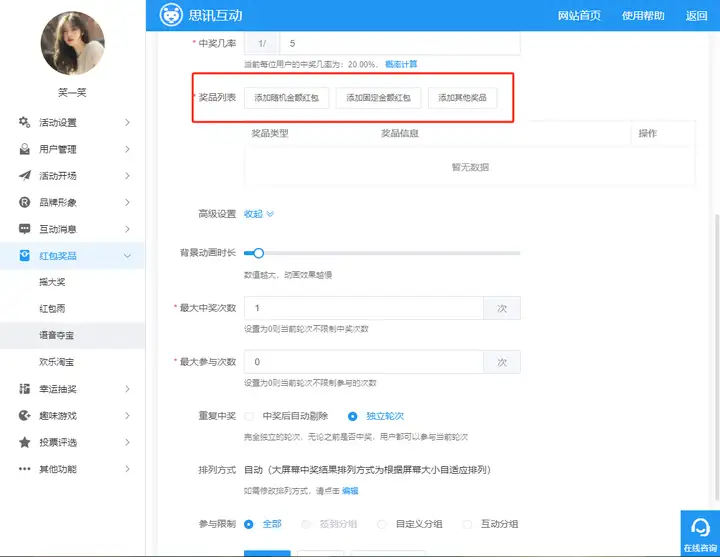Go to 网站首页 in top bar
This screenshot has width=720, height=557.
579,16
